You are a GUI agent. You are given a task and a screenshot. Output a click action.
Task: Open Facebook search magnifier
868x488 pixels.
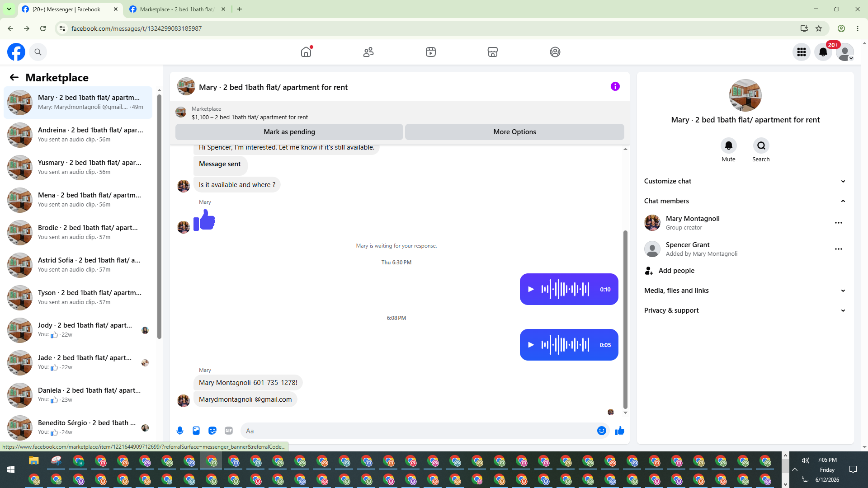tap(38, 52)
